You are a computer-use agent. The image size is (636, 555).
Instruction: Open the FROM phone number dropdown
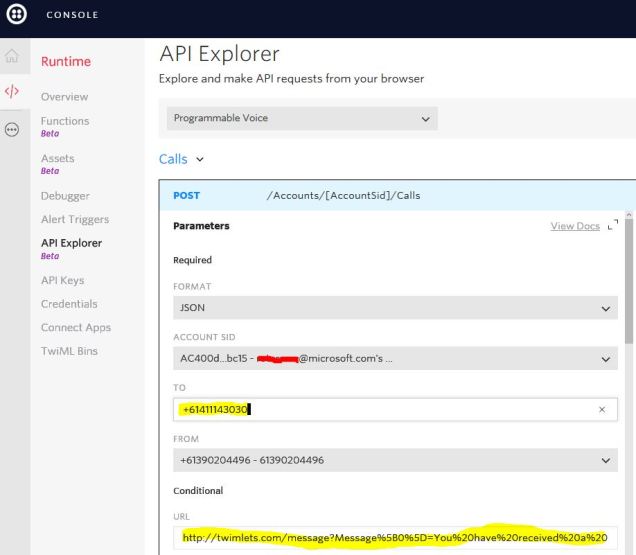coord(394,460)
